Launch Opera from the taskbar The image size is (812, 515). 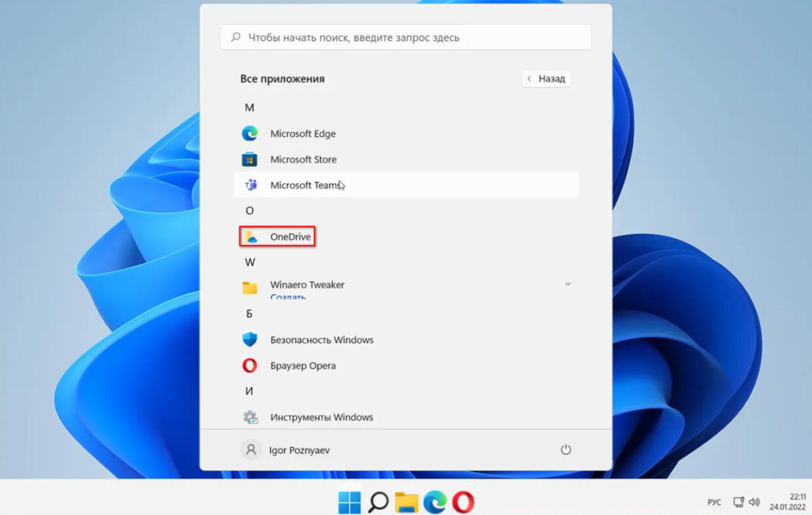463,502
